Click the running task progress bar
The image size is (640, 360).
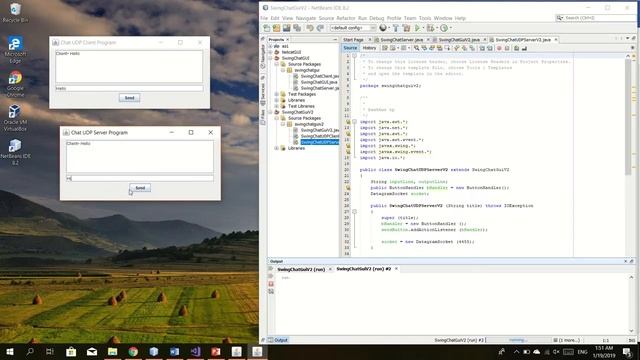pyautogui.click(x=518, y=340)
